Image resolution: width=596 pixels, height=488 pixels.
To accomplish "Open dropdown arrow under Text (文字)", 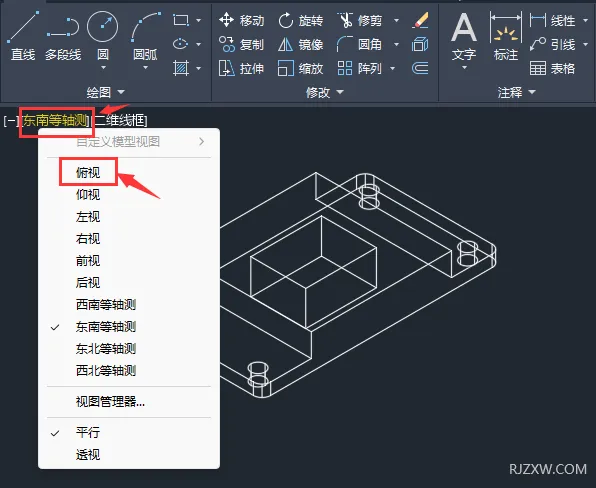I will [464, 68].
